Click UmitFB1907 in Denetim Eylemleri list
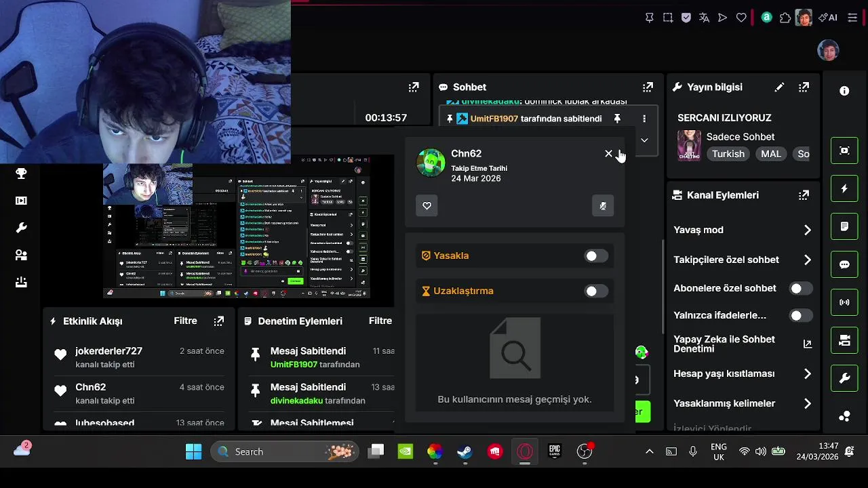 294,365
